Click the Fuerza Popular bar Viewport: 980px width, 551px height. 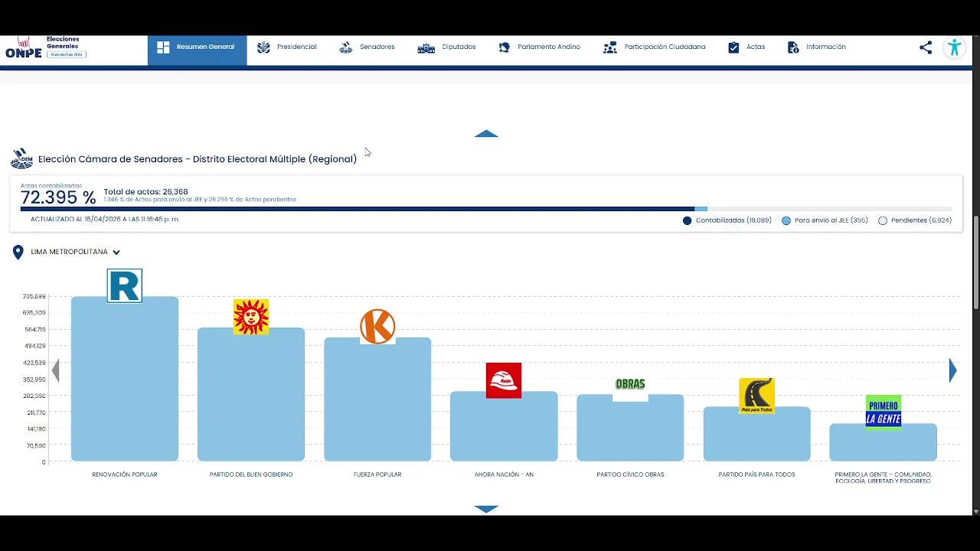point(377,399)
